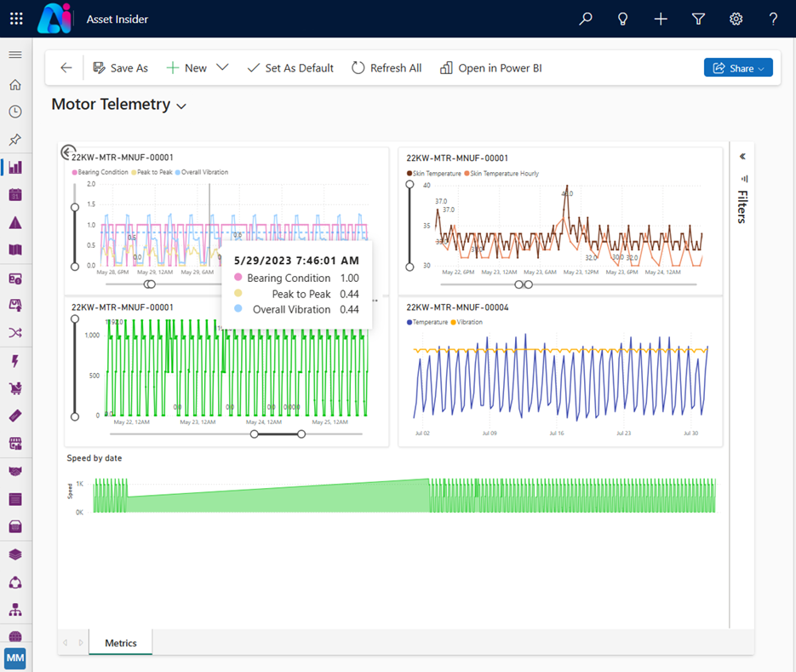
Task: Open Pinned items in sidebar
Action: (x=15, y=139)
